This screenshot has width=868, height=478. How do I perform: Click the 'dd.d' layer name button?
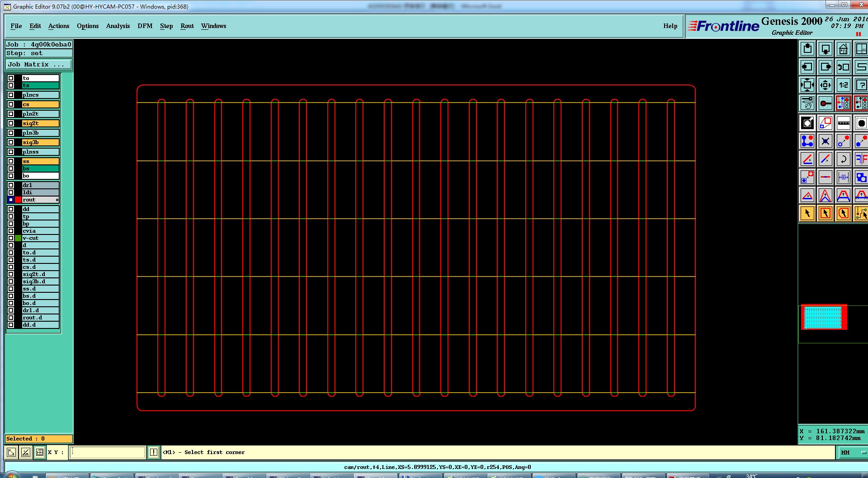click(41, 325)
